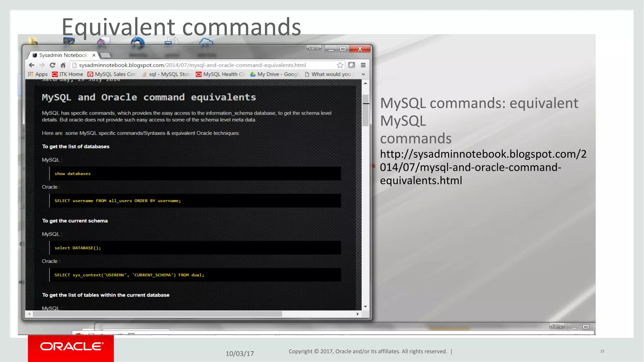Minimize the Chrome browser window
Image resolution: width=644 pixels, height=362 pixels.
point(331,49)
